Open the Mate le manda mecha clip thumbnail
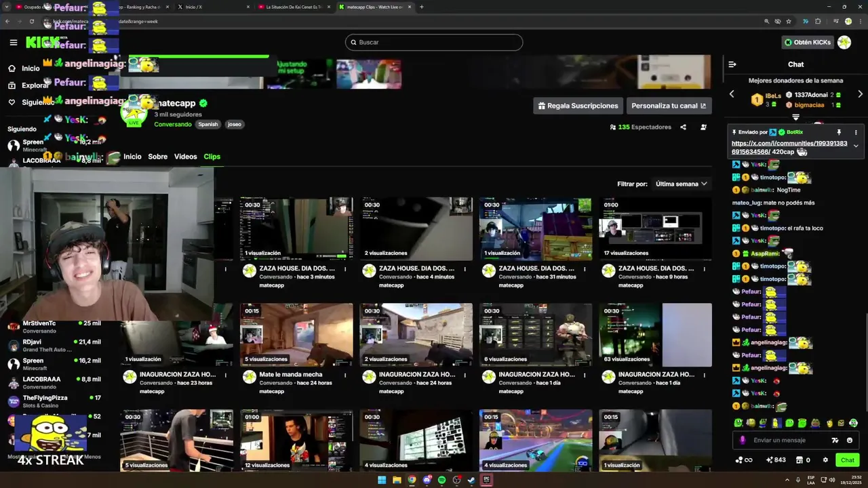The image size is (868, 488). [x=296, y=335]
